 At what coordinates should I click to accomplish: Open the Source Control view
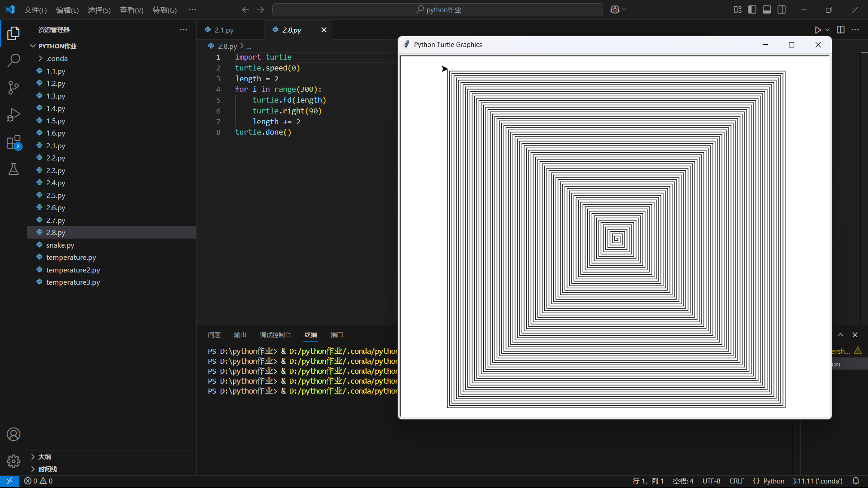pyautogui.click(x=14, y=88)
